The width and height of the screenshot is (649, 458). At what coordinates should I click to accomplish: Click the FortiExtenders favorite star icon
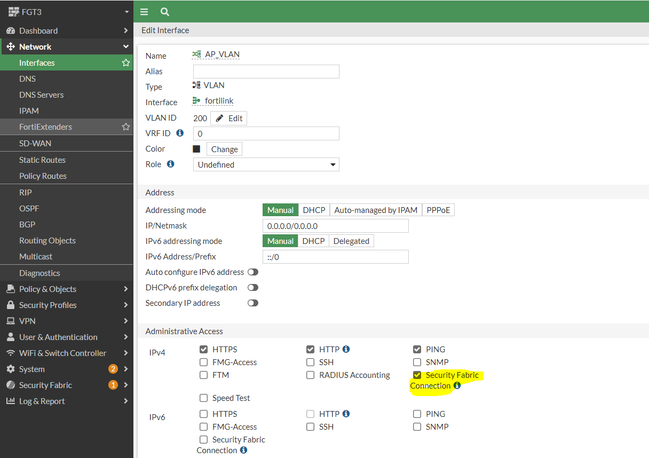[126, 127]
